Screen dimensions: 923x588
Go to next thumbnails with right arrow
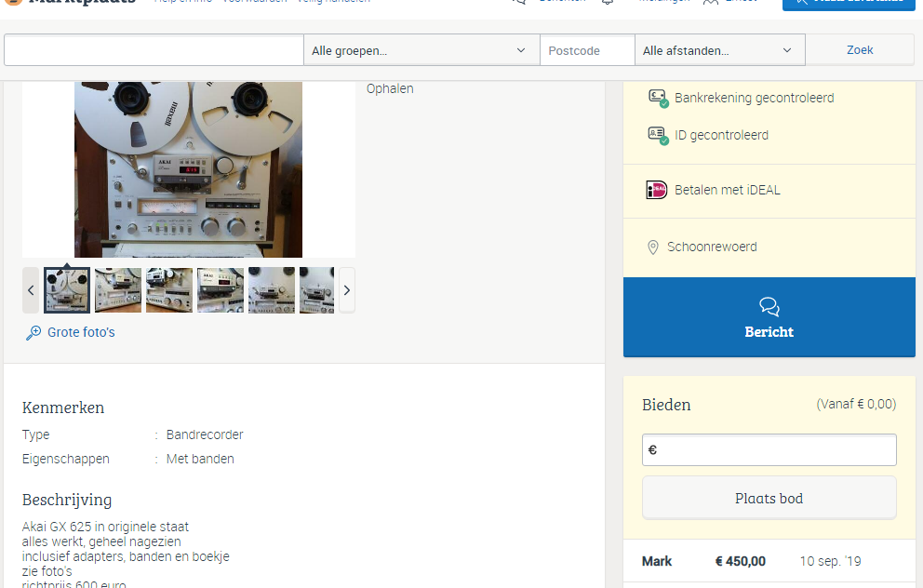coord(347,290)
